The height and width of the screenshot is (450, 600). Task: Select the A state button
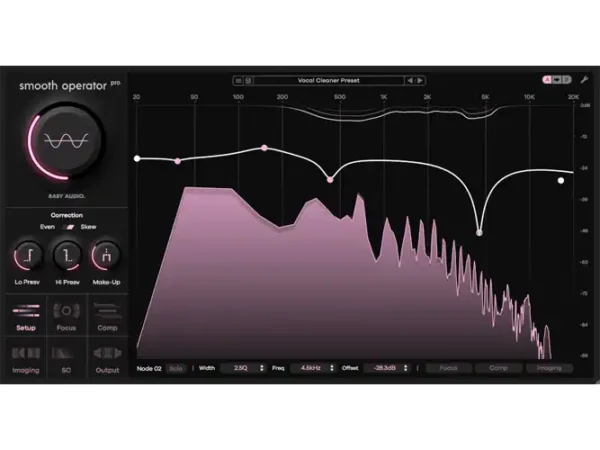pyautogui.click(x=547, y=80)
